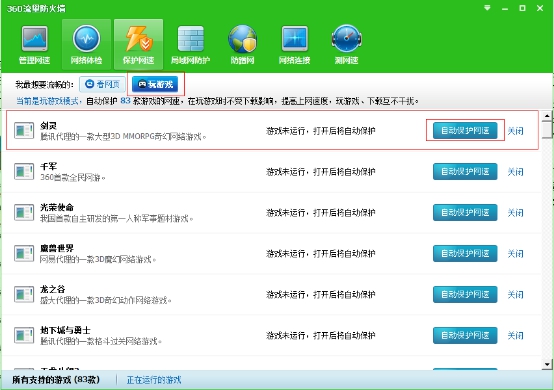The height and width of the screenshot is (390, 554).
Task: Click the scrollbar up arrow
Action: tap(547, 115)
